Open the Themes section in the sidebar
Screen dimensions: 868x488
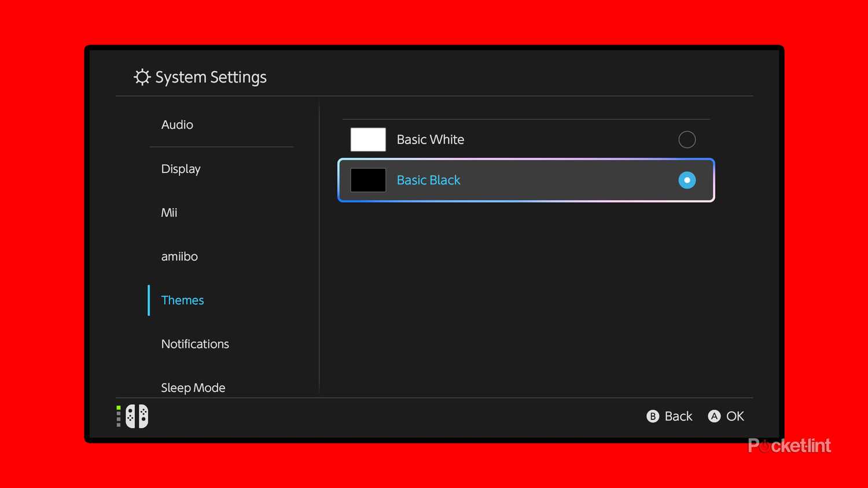[x=182, y=300]
